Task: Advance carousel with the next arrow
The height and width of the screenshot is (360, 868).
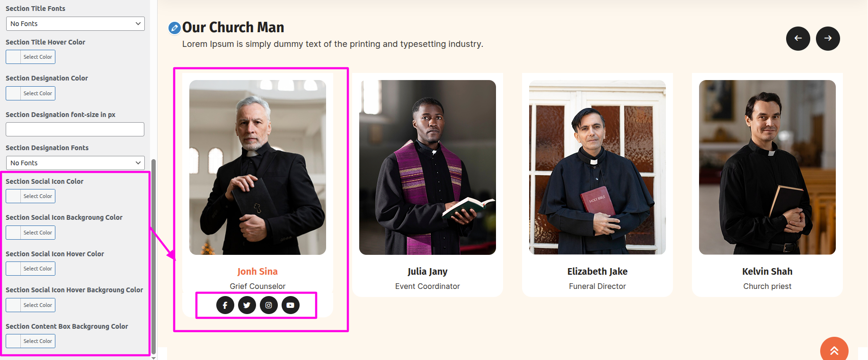Action: point(828,38)
